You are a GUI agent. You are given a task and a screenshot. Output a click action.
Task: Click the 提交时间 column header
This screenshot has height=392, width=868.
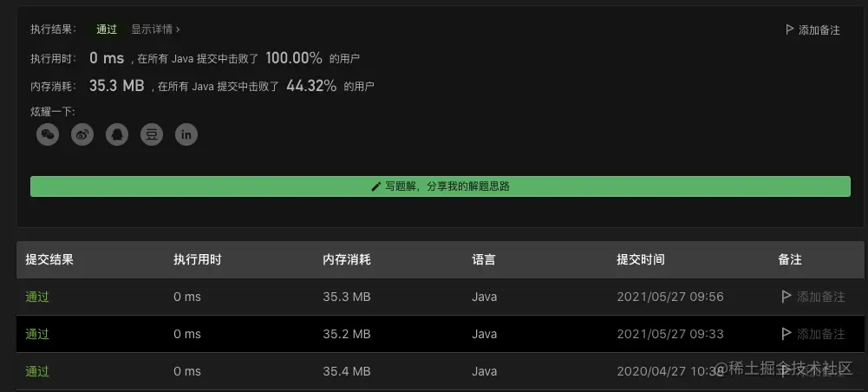pos(641,259)
